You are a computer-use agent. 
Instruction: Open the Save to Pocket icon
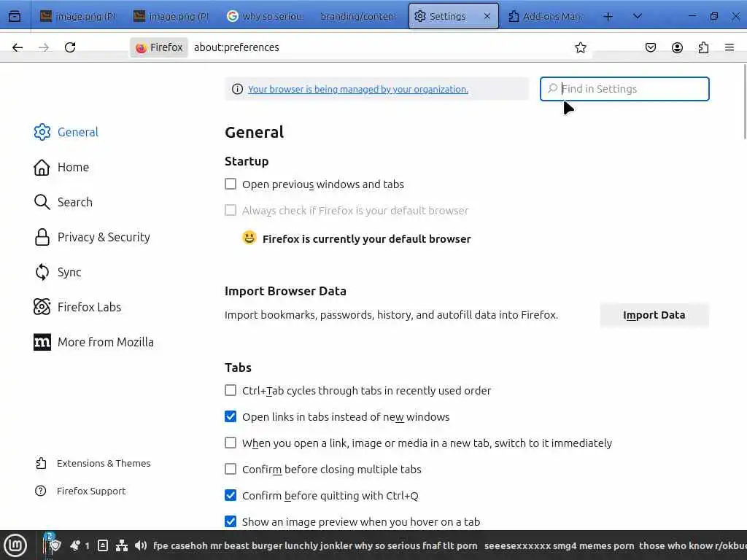click(650, 47)
